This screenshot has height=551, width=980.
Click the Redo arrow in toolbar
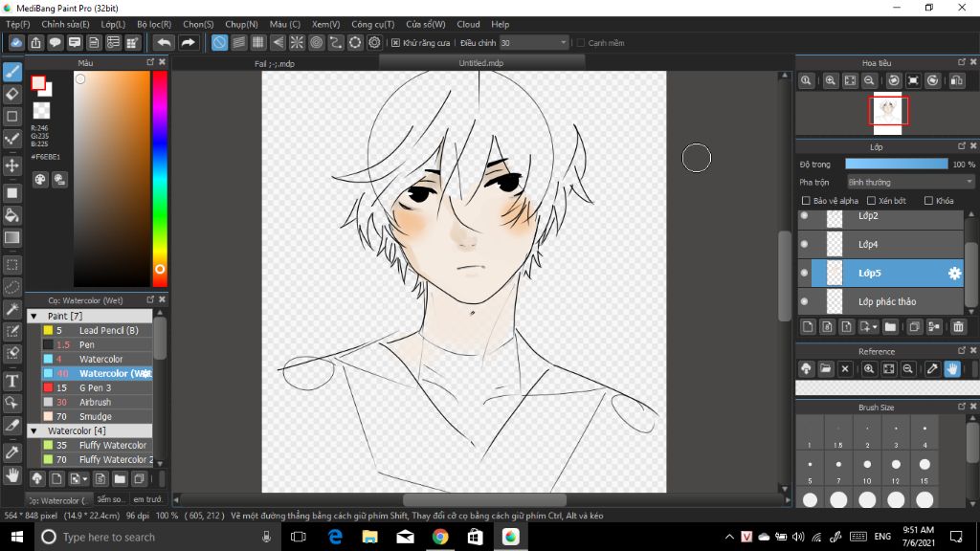pyautogui.click(x=188, y=42)
